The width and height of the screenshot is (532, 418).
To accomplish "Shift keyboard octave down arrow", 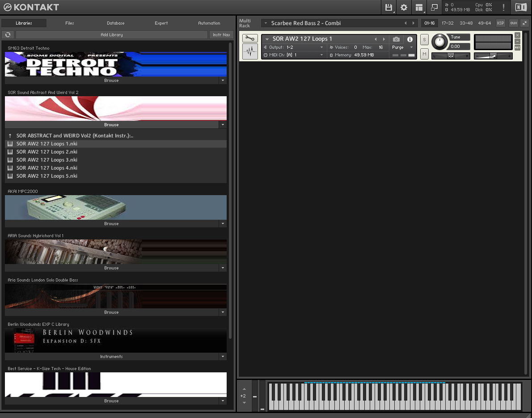I will pyautogui.click(x=244, y=403).
